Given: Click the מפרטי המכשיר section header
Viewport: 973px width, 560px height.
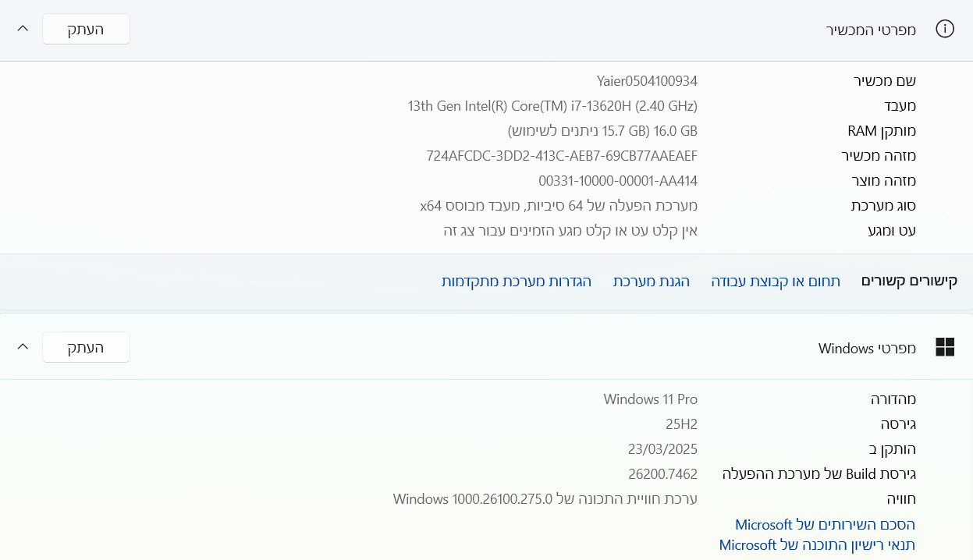Looking at the screenshot, I should (871, 30).
